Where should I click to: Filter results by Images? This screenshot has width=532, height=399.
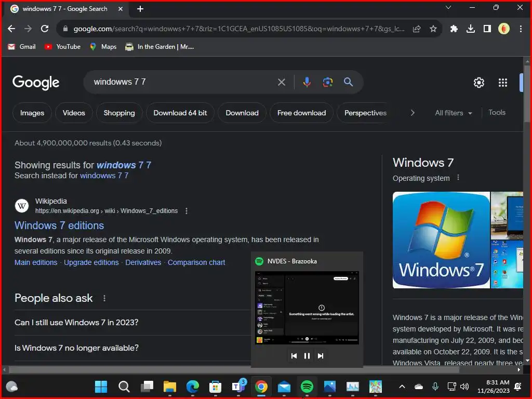32,113
